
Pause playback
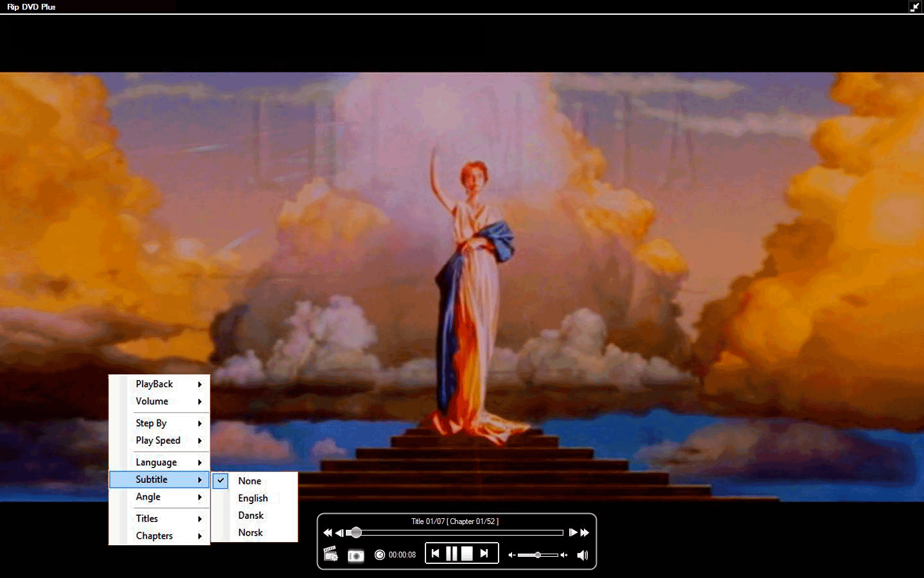(452, 554)
